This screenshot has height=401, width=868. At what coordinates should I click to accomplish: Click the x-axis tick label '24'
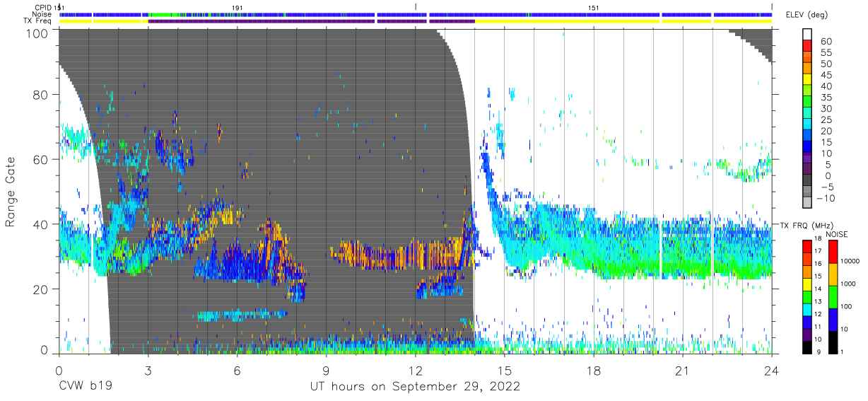(x=771, y=371)
